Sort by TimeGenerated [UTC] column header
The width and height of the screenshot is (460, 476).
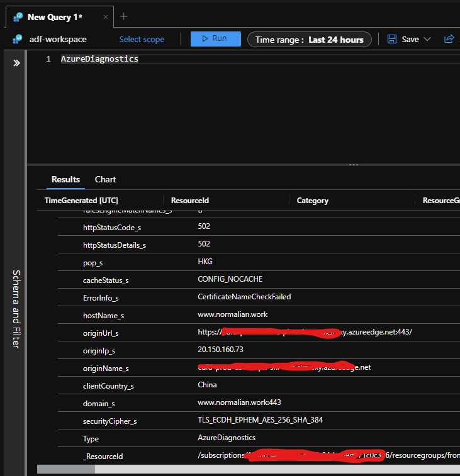pyautogui.click(x=81, y=201)
